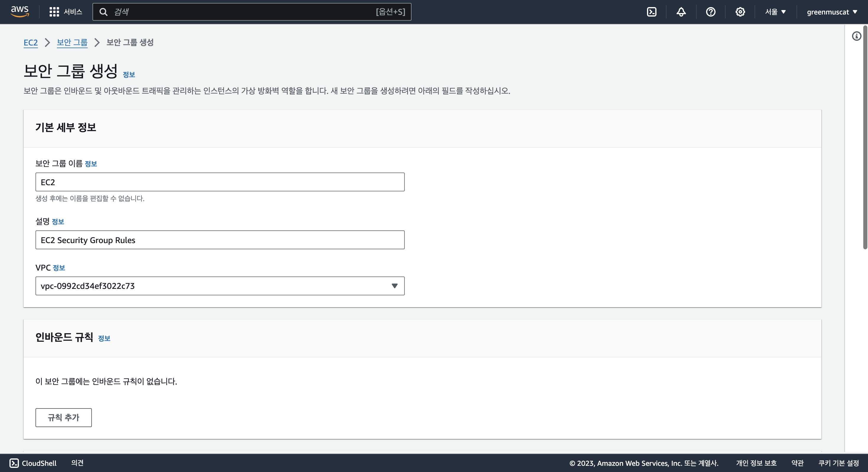The width and height of the screenshot is (868, 472).
Task: Click the search magnifier icon
Action: tap(103, 12)
